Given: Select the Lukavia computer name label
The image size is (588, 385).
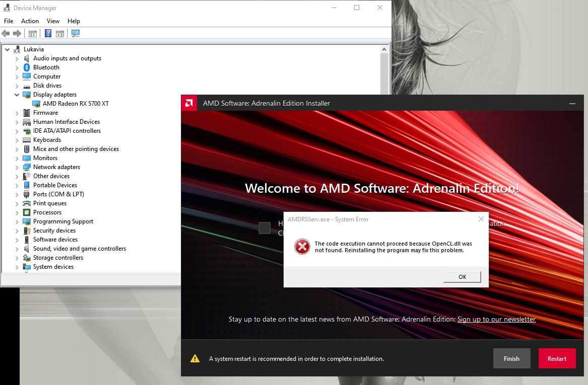Looking at the screenshot, I should [x=33, y=49].
